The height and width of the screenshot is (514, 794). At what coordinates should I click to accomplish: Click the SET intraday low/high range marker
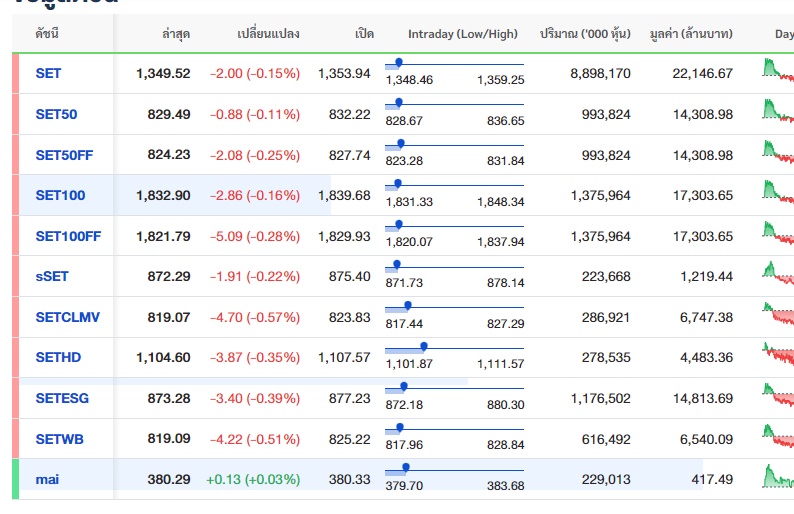[399, 62]
